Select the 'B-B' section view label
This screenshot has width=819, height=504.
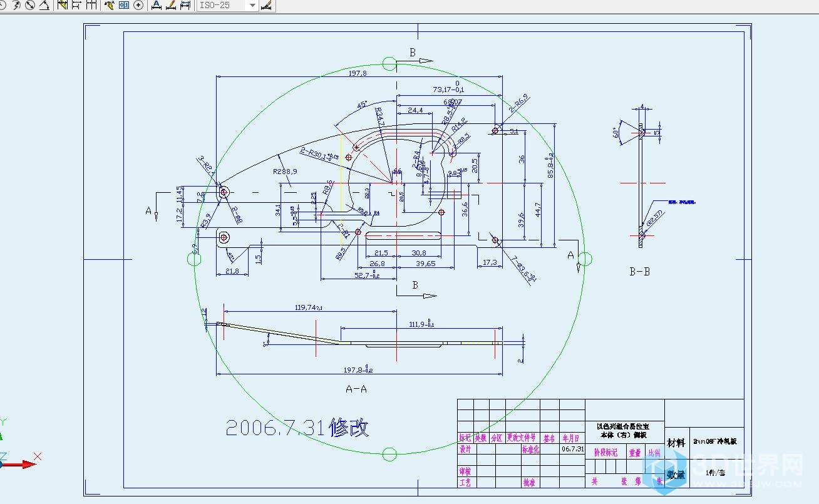[639, 272]
